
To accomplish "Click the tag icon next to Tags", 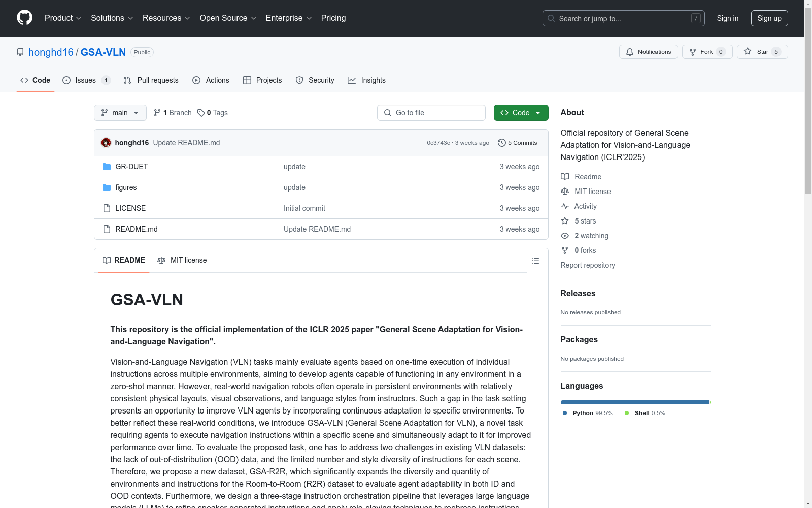I will coord(201,113).
